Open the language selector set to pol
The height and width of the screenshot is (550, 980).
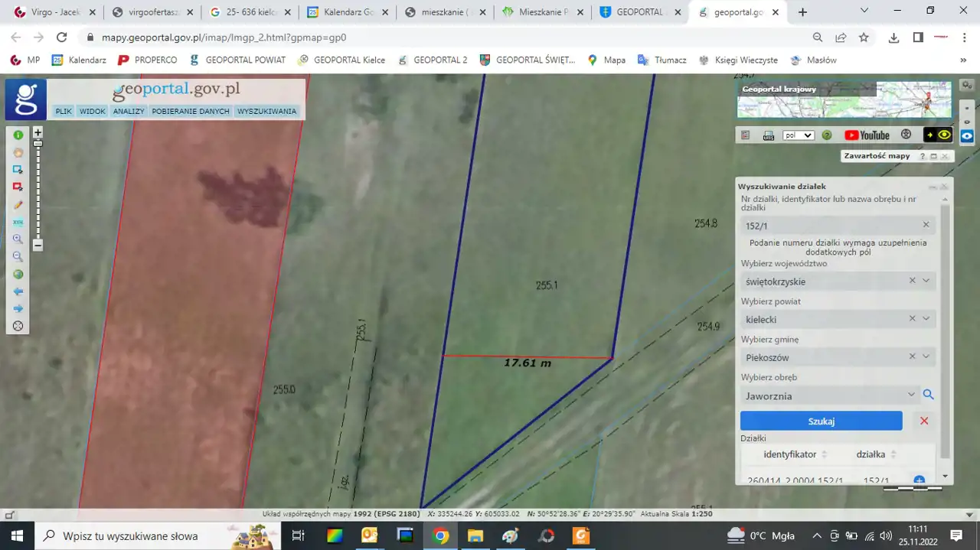[x=798, y=135]
